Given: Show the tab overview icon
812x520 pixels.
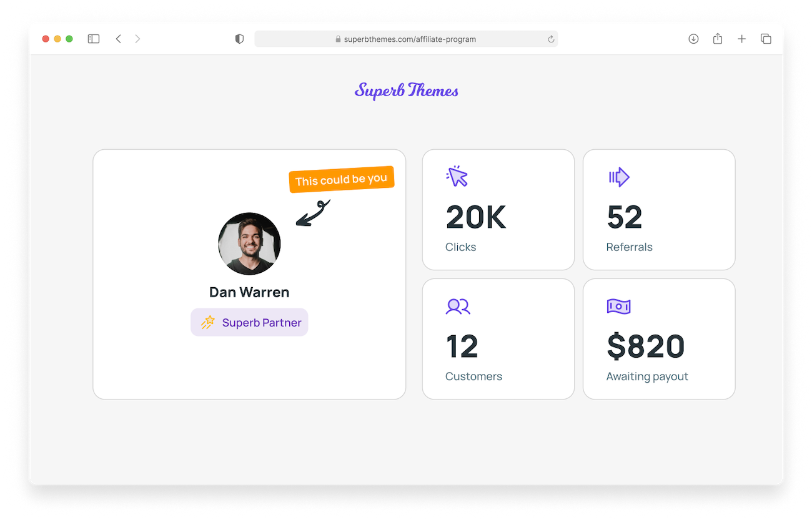Looking at the screenshot, I should pos(766,39).
